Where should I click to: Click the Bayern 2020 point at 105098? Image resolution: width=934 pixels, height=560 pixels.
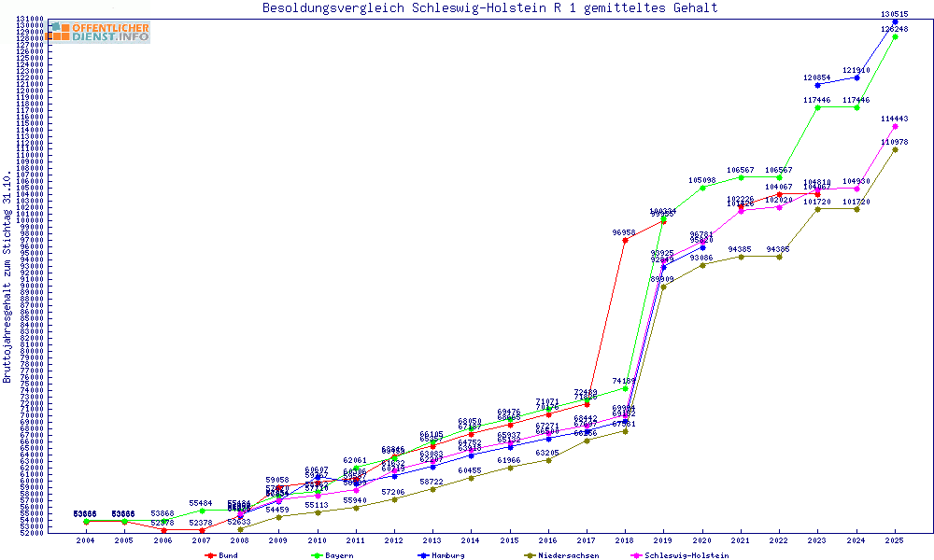pyautogui.click(x=702, y=188)
